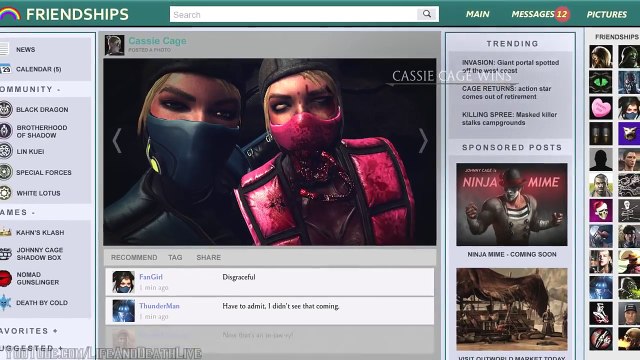
Task: Open NEWS in the sidebar
Action: (25, 49)
